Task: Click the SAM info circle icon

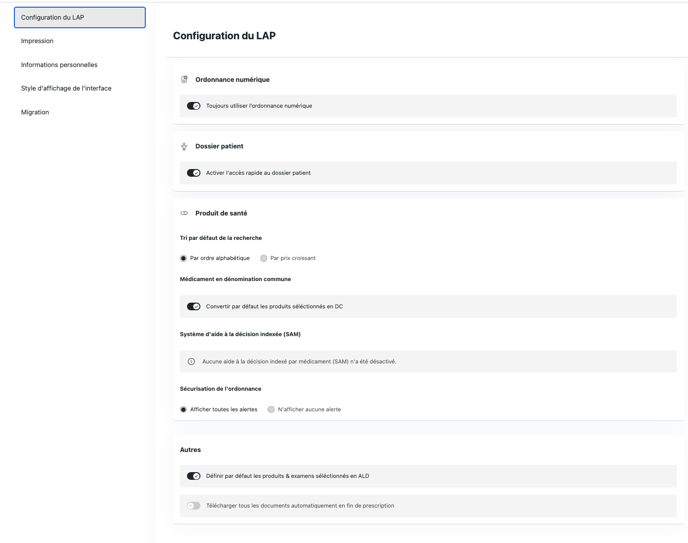Action: [191, 361]
